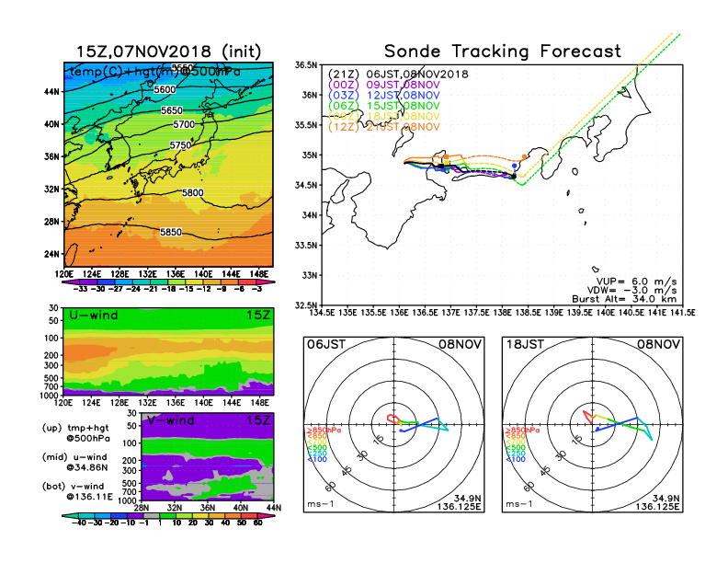
Task: Click the '(mid) u-wind @34.86N' description
Action: click(87, 464)
